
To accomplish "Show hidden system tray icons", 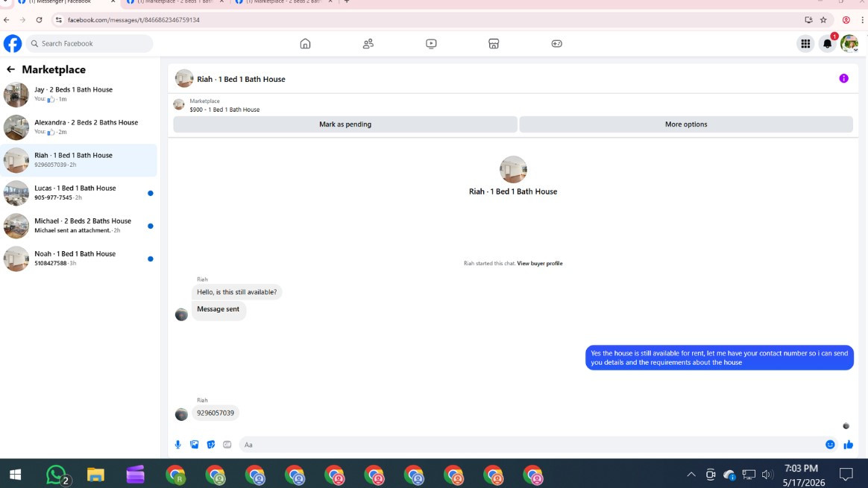I will [691, 474].
